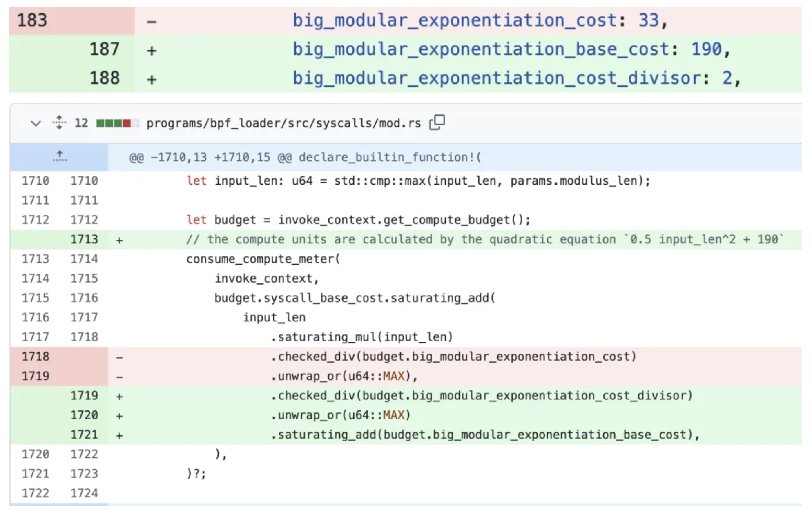Click the minus marker beside exponentiation_cost: 33
812x517 pixels.
point(152,21)
